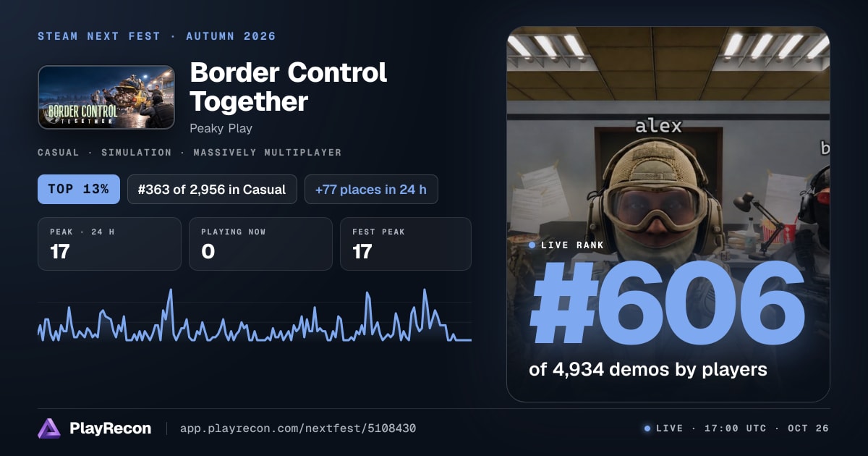The height and width of the screenshot is (456, 868).
Task: Click the blue live dot in footer
Action: [647, 428]
